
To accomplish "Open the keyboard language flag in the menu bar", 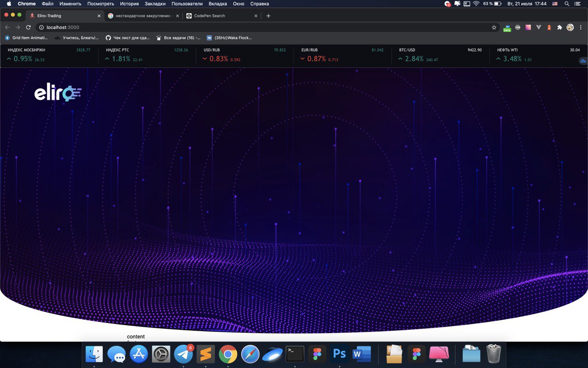I will tap(555, 4).
